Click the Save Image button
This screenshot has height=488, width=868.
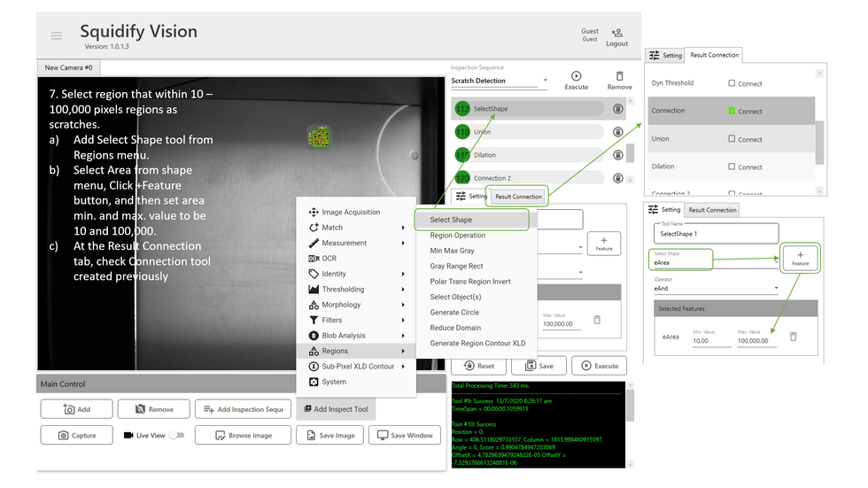coord(329,436)
